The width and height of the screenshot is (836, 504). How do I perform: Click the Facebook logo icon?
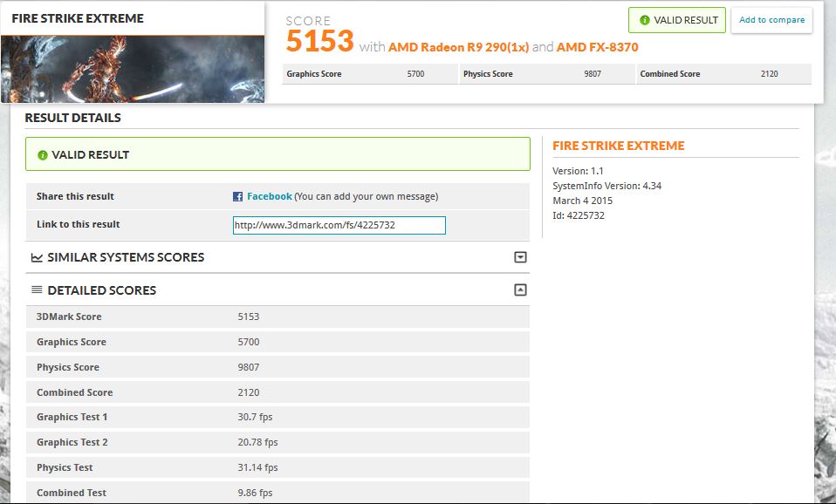237,196
